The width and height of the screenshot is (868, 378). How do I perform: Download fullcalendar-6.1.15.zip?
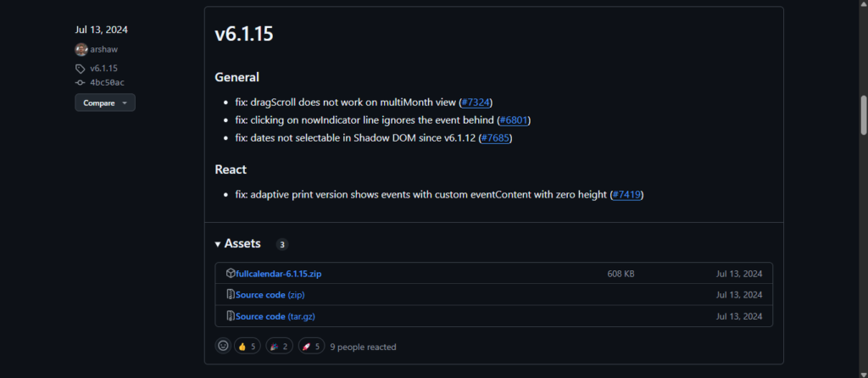[x=277, y=274]
